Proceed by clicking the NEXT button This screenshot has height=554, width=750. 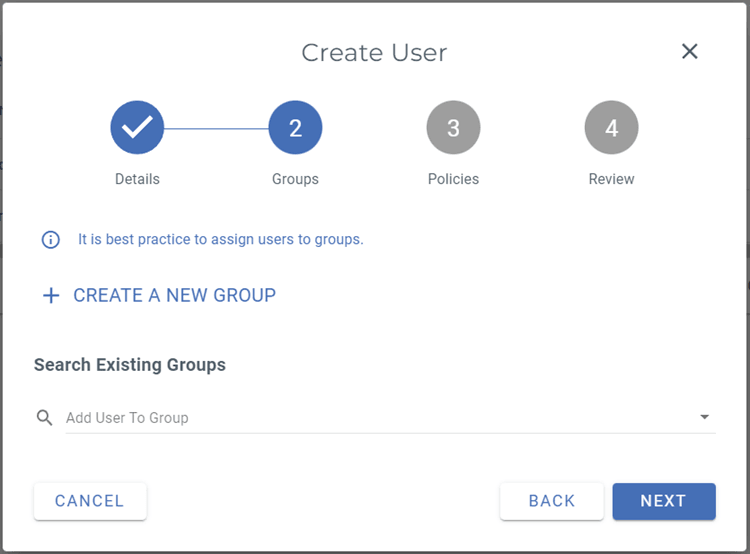coord(663,501)
